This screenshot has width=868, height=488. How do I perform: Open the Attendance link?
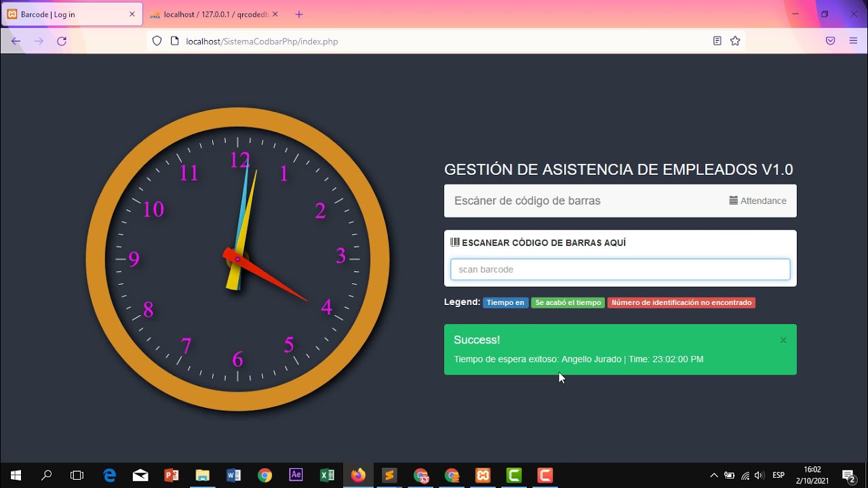[x=758, y=201]
